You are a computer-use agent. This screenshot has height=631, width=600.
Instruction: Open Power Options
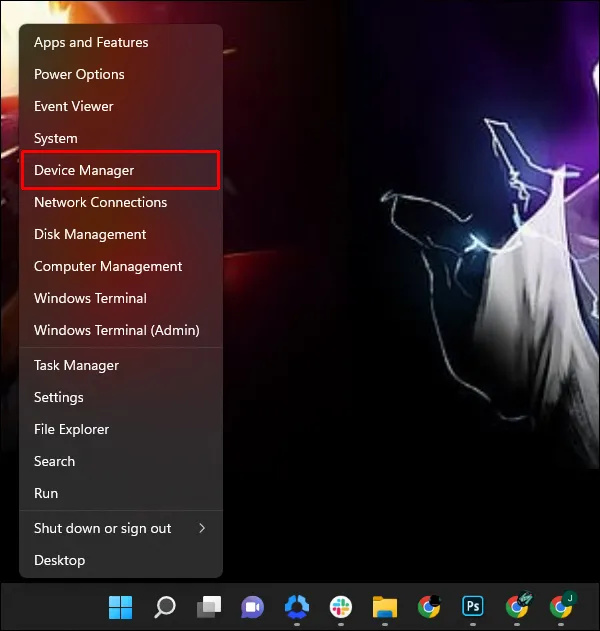tap(121, 74)
